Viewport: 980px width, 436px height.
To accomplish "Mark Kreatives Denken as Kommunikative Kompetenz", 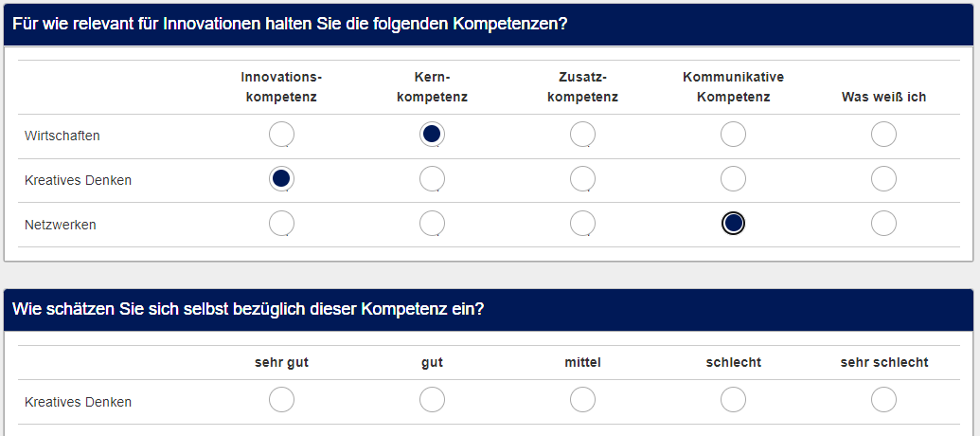I will coord(733,178).
